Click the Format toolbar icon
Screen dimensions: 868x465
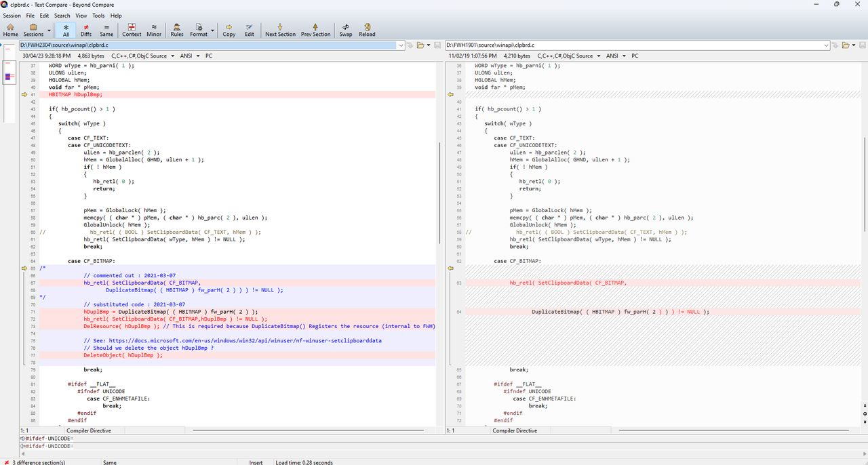tap(199, 30)
